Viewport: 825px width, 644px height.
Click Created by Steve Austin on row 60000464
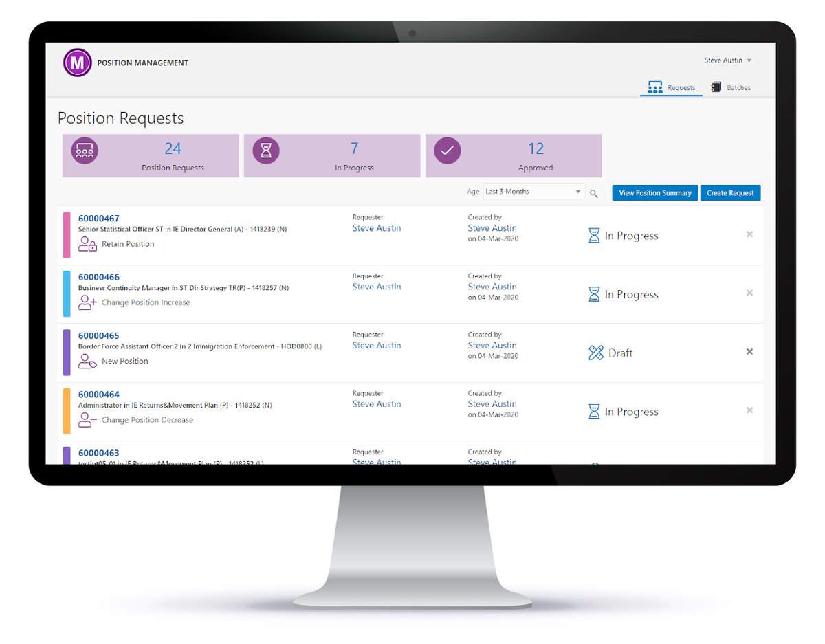[492, 404]
